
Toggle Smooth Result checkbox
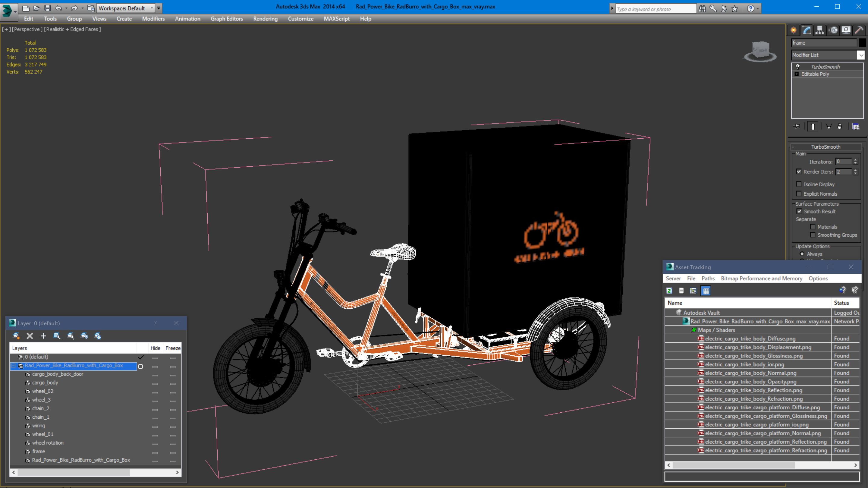point(799,211)
